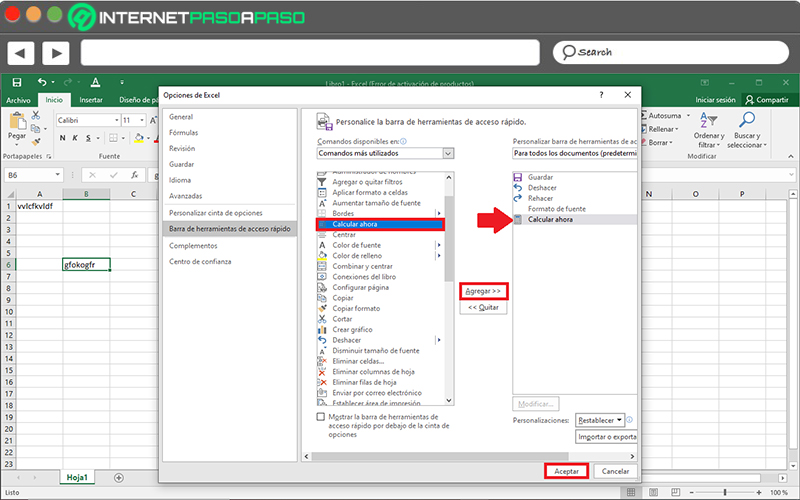This screenshot has height=500, width=800.
Task: Open the Comandos disponibles en dropdown
Action: [x=447, y=153]
